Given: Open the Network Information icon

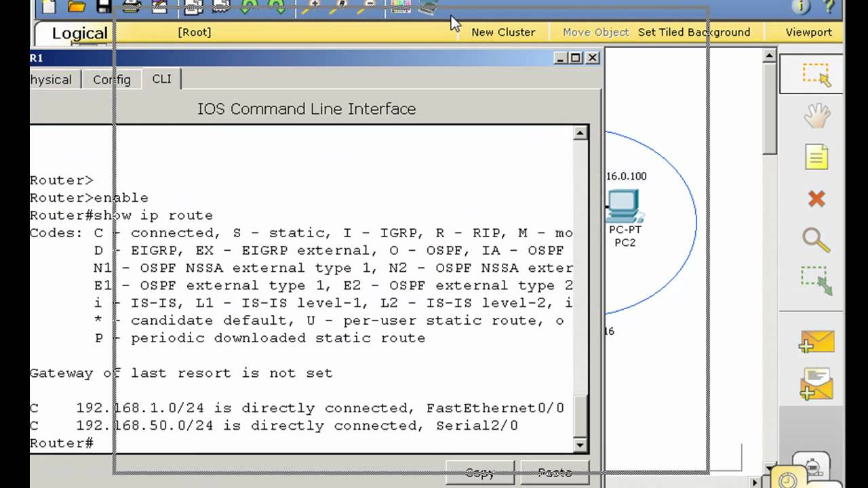Looking at the screenshot, I should point(801,7).
